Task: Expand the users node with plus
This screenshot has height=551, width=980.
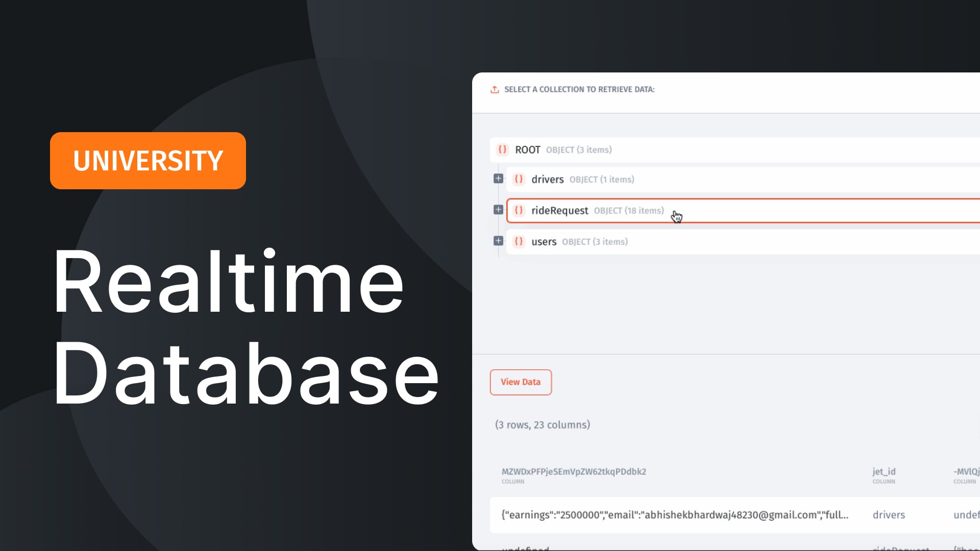Action: coord(498,241)
